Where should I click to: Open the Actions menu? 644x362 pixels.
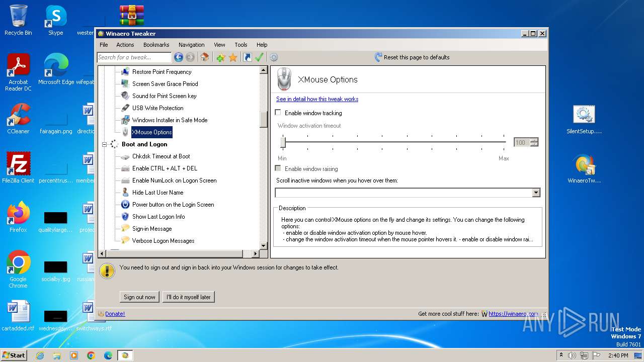[x=125, y=45]
